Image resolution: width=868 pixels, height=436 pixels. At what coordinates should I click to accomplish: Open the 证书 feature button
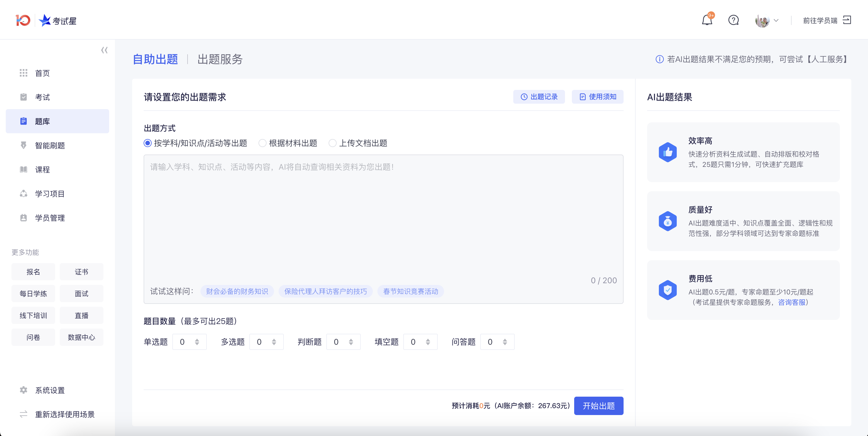click(81, 272)
